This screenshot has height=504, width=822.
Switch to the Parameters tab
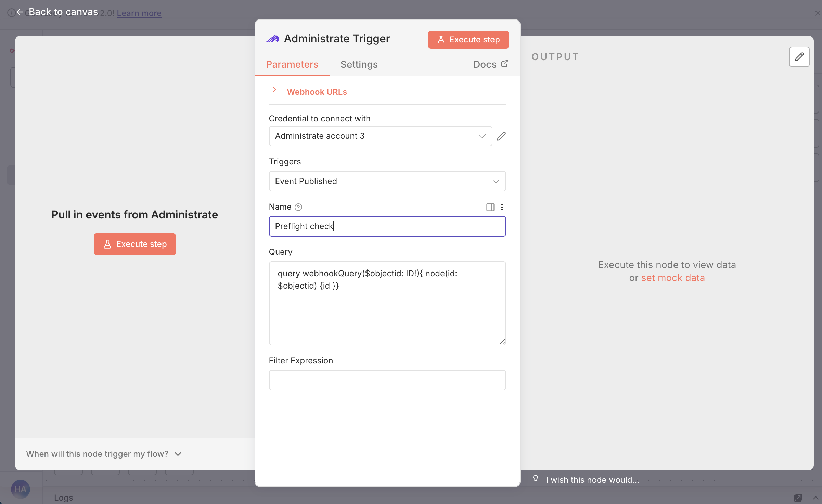(292, 64)
